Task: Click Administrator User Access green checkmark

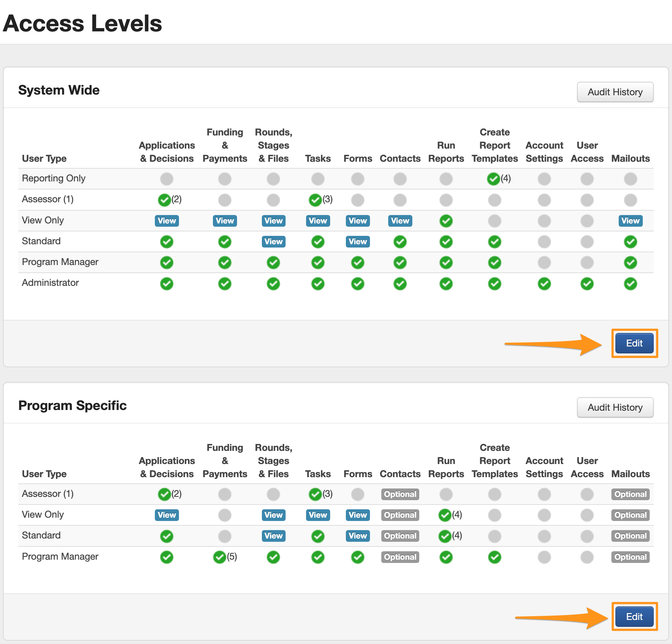Action: (587, 284)
